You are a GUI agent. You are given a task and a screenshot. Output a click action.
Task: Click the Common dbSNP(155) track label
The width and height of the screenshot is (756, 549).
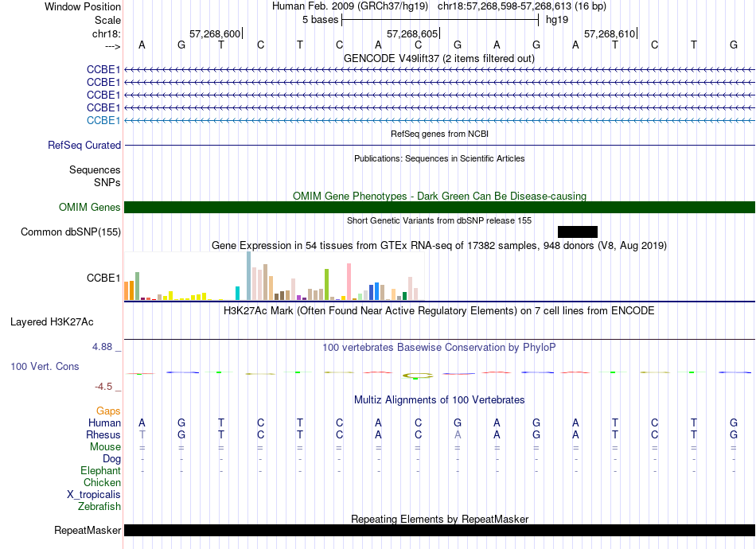pos(71,232)
